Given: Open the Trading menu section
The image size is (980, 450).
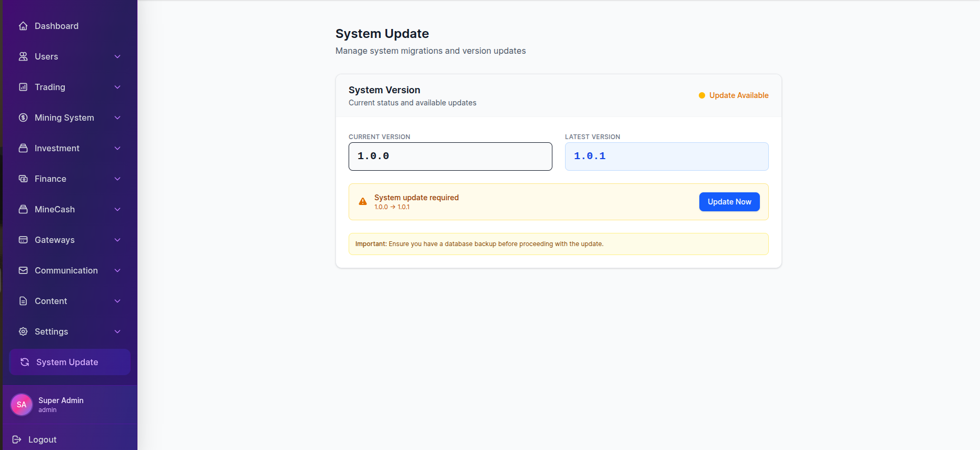Looking at the screenshot, I should 50,87.
